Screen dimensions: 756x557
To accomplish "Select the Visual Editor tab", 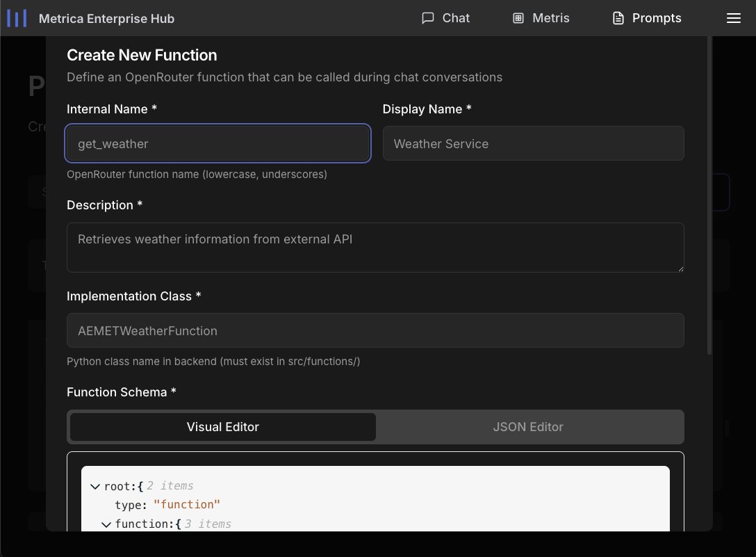I will tap(223, 427).
